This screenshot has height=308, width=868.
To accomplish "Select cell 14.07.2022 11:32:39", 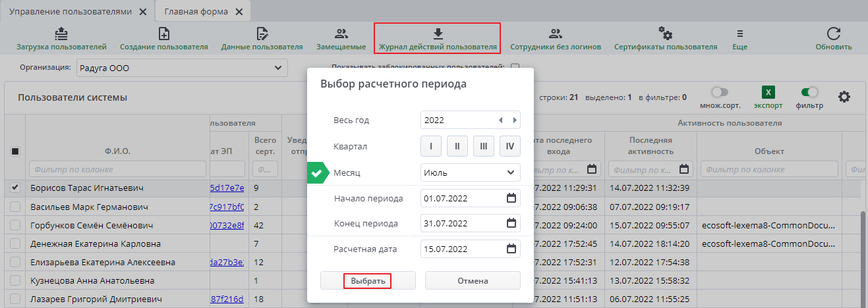I will pyautogui.click(x=651, y=188).
